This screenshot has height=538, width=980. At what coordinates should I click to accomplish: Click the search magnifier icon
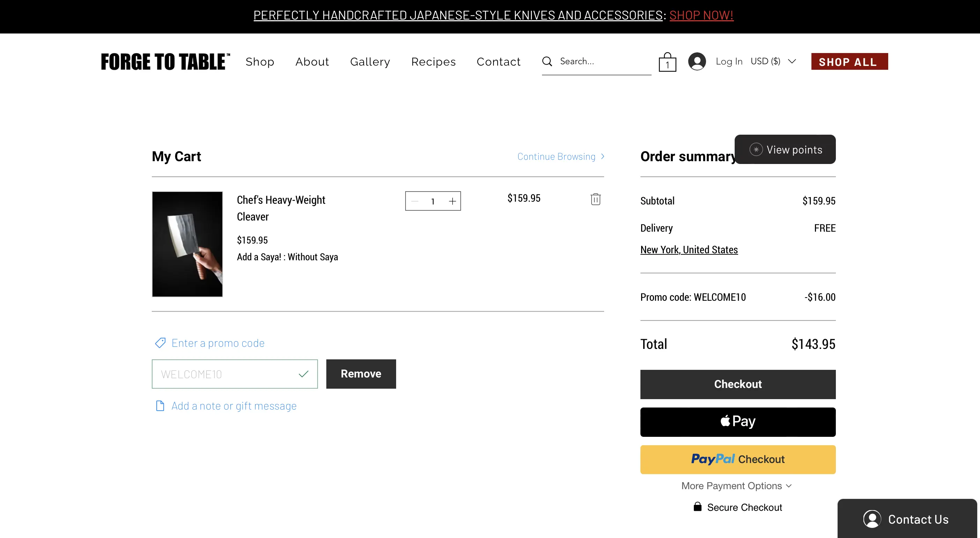[x=547, y=61]
